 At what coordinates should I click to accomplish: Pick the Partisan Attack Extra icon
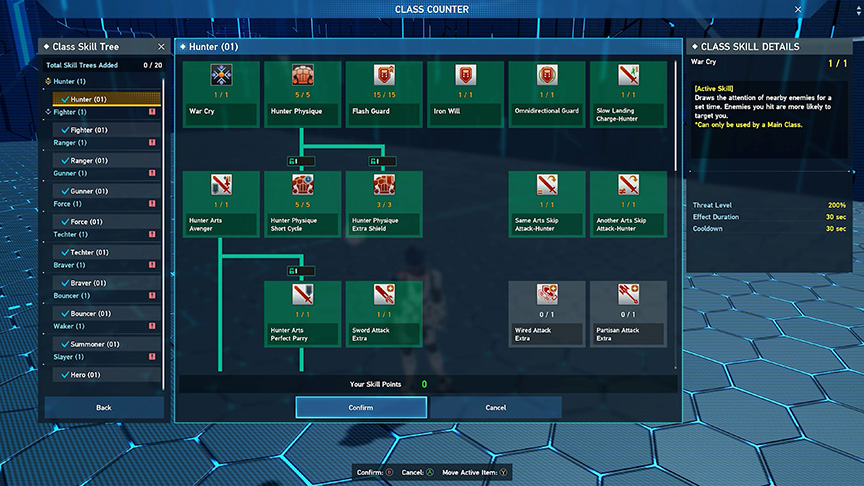click(x=629, y=294)
